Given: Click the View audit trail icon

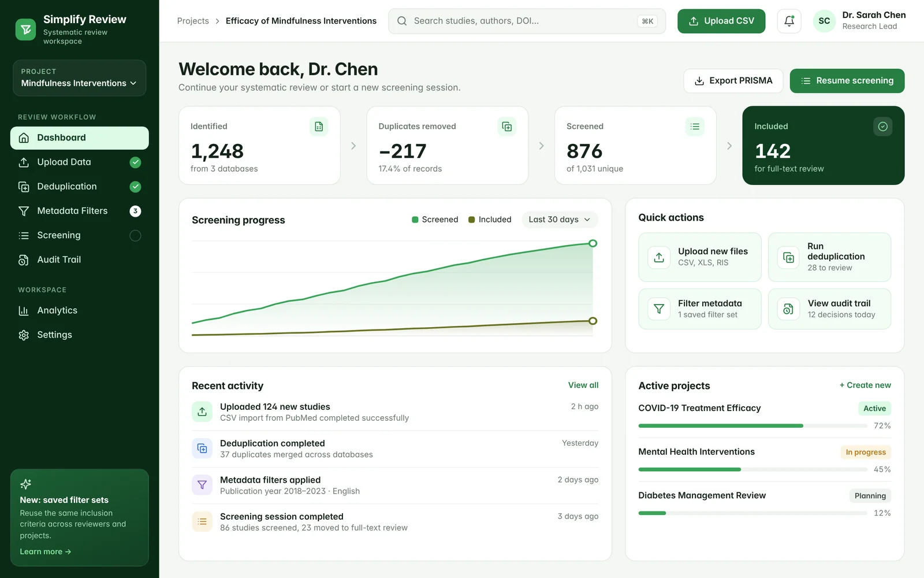Looking at the screenshot, I should pos(788,309).
